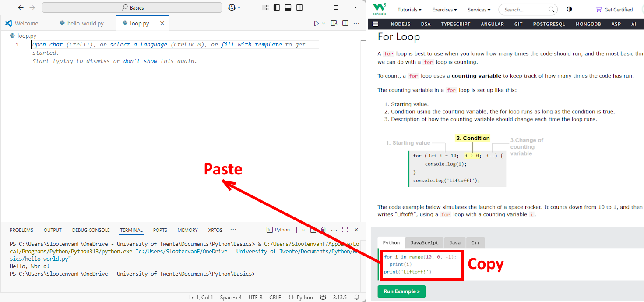Open the MEMORY panel tab

coord(188,230)
